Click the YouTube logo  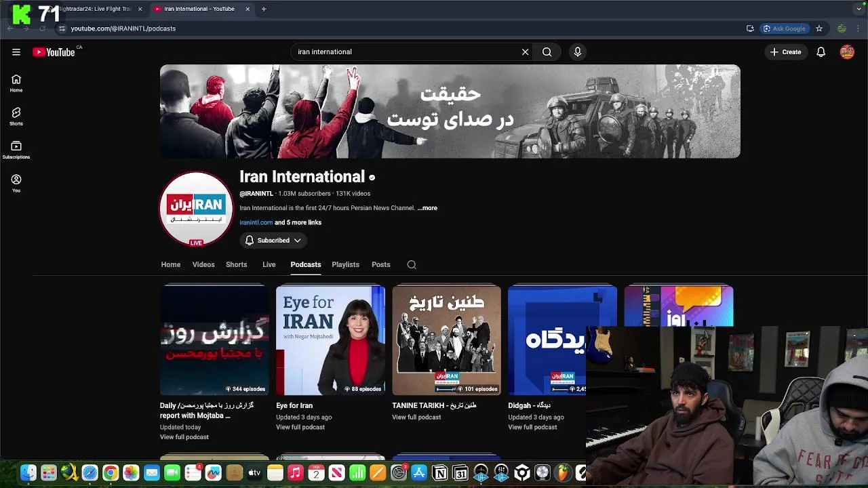point(54,52)
